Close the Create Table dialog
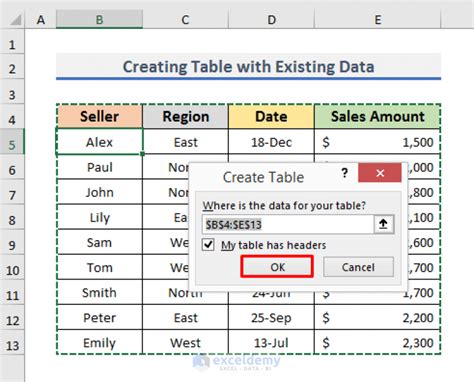Image resolution: width=474 pixels, height=382 pixels. click(380, 173)
